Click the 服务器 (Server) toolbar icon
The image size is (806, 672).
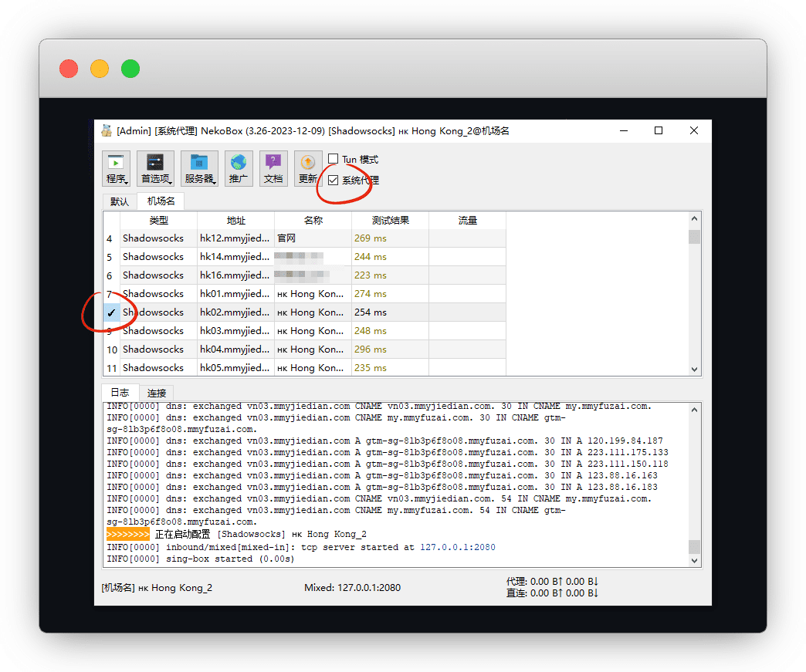click(199, 168)
